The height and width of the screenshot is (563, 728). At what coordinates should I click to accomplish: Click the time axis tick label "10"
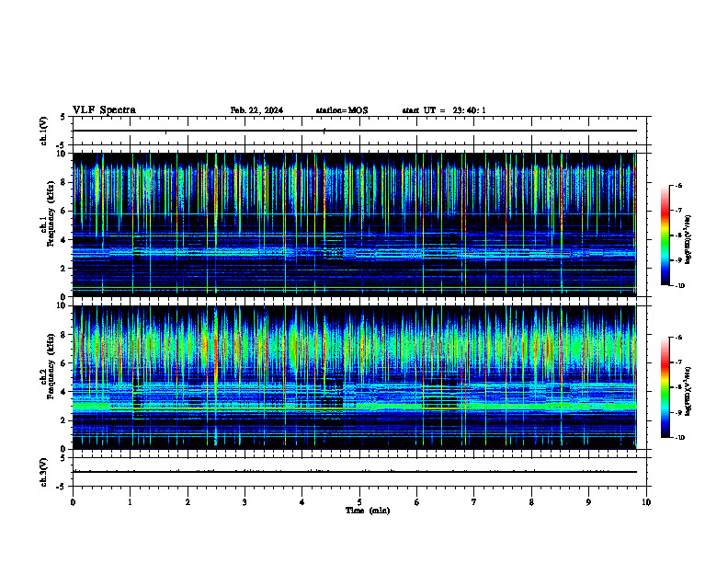[646, 502]
